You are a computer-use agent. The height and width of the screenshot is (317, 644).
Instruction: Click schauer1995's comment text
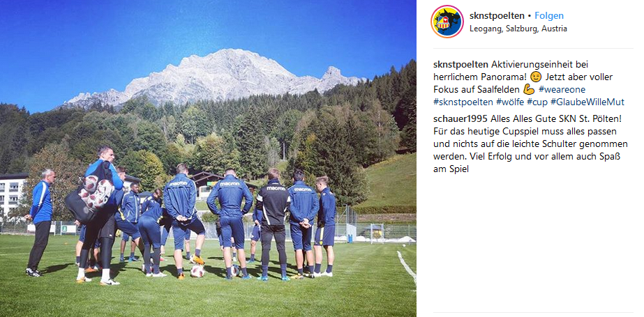click(x=530, y=144)
